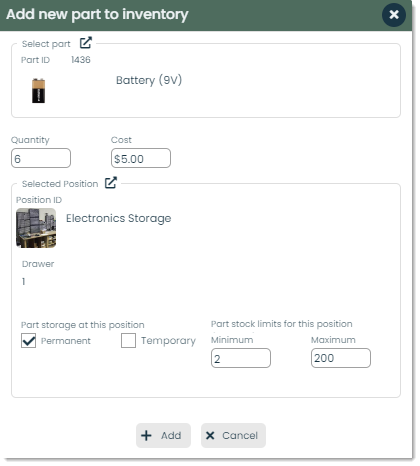Click the Quantity input field
Screen dimensions: 420x466
click(41, 158)
